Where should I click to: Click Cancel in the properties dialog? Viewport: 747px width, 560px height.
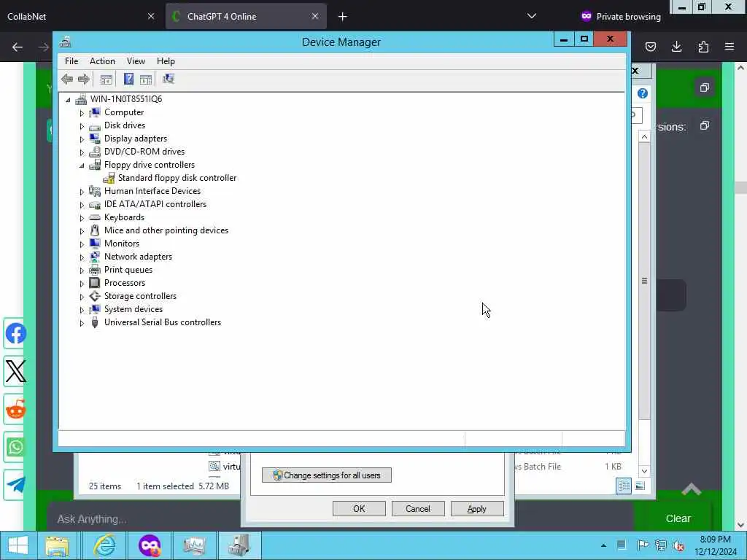(418, 508)
